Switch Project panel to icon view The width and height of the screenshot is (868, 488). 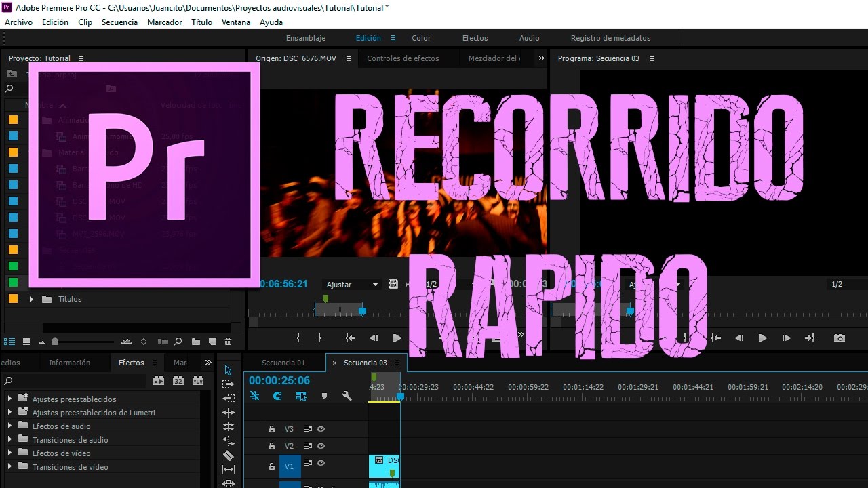(26, 342)
